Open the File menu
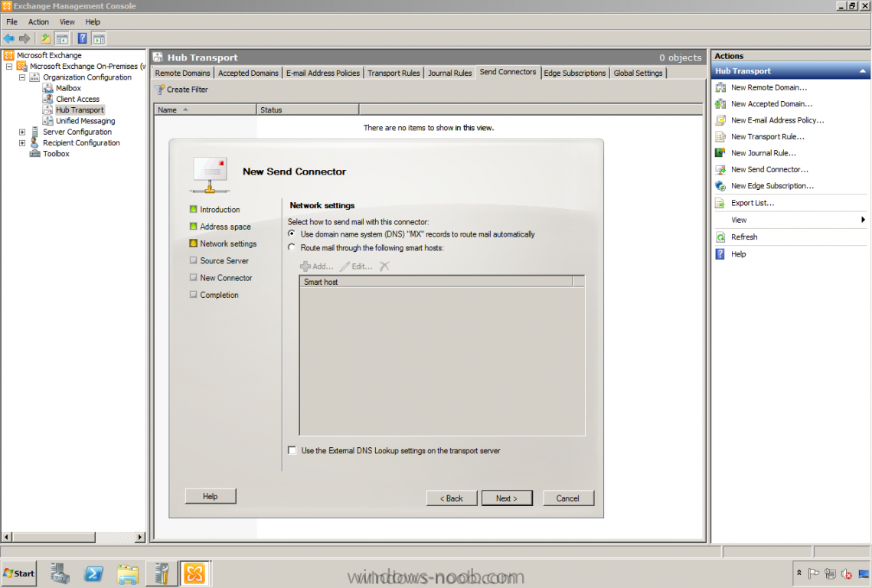The height and width of the screenshot is (588, 872). point(11,21)
